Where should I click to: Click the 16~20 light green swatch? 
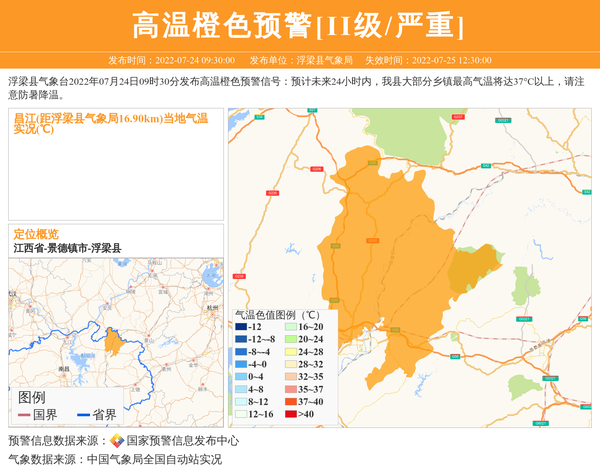click(x=289, y=327)
